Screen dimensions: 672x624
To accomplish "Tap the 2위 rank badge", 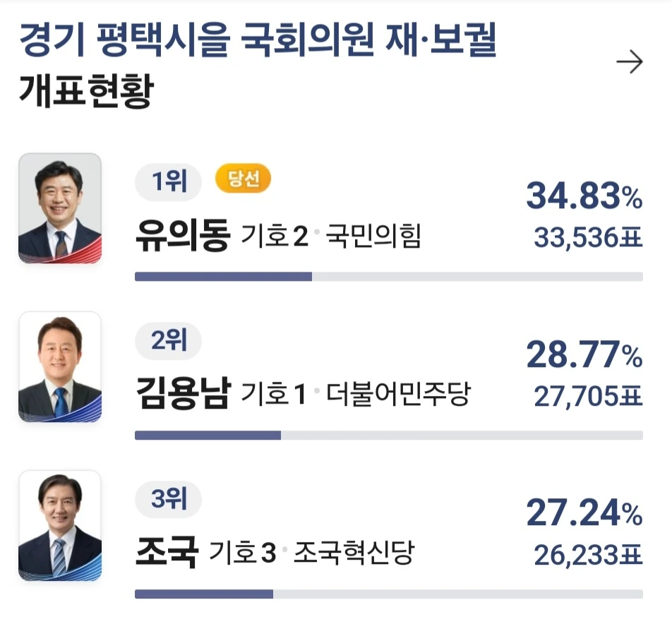I will pyautogui.click(x=169, y=340).
